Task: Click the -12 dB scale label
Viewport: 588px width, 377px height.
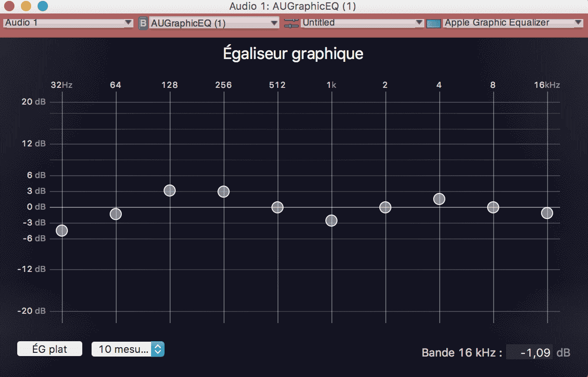Action: 32,269
